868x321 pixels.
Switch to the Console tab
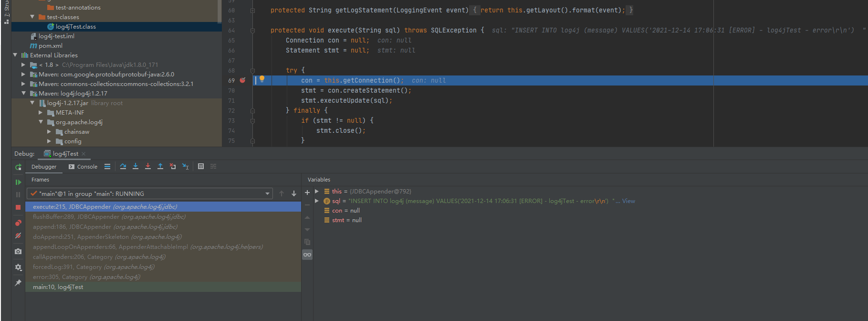(x=83, y=167)
